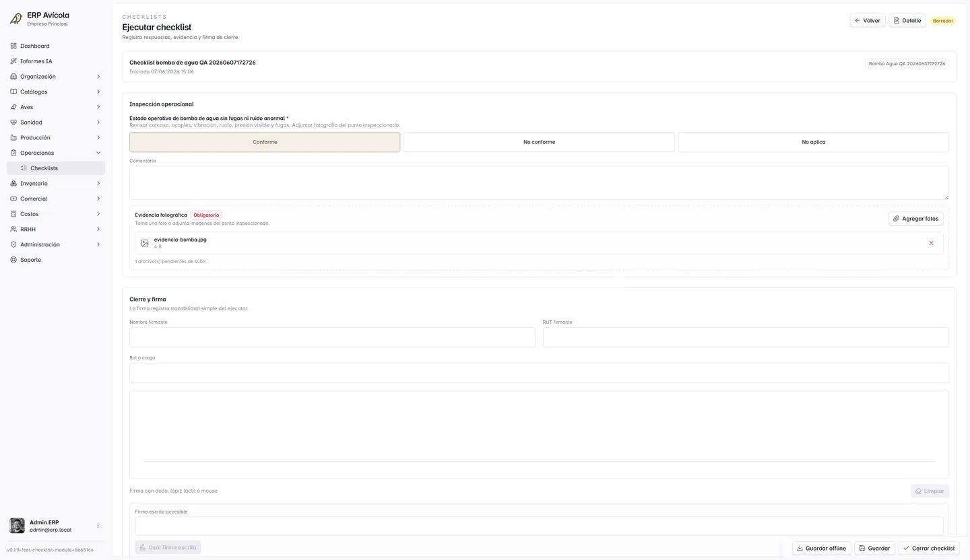Focus the Rol o cargo field
Image resolution: width=970 pixels, height=560 pixels.
pyautogui.click(x=539, y=373)
